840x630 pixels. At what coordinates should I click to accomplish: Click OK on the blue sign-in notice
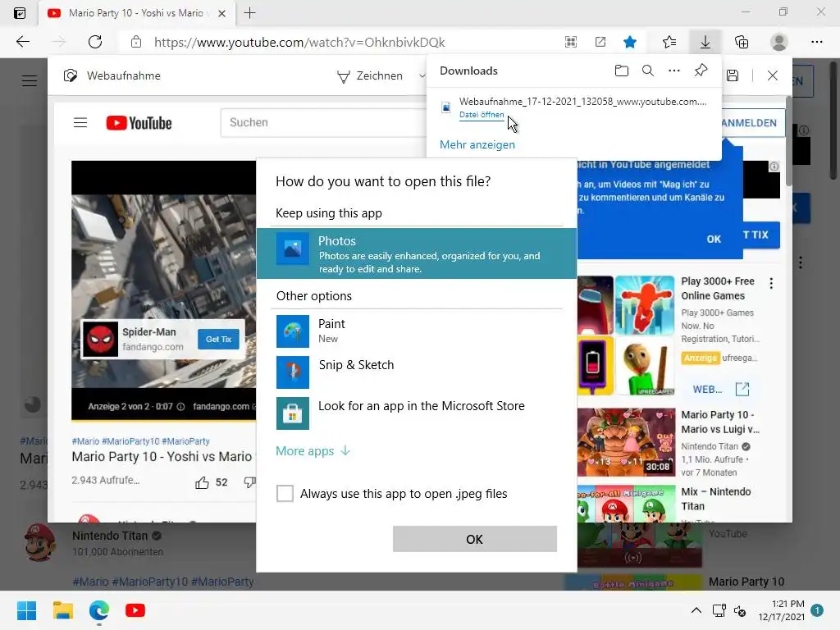point(714,239)
